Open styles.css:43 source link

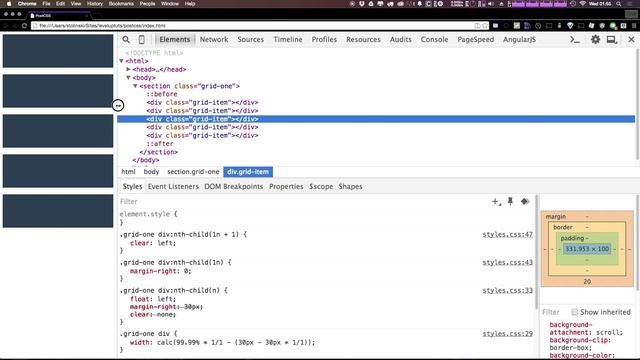pos(507,262)
